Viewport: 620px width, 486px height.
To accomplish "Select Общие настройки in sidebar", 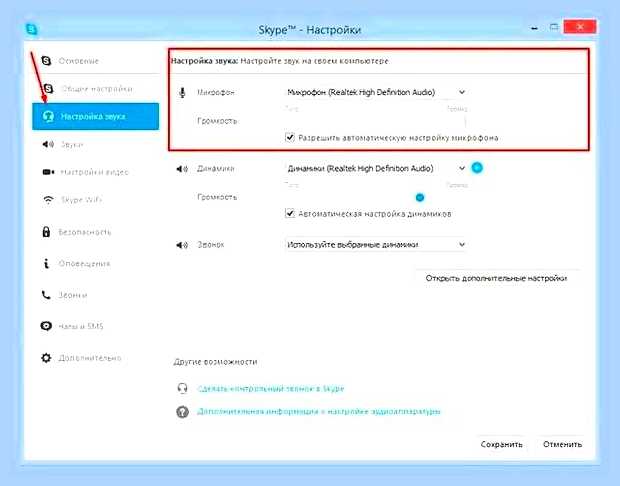I will tap(96, 89).
